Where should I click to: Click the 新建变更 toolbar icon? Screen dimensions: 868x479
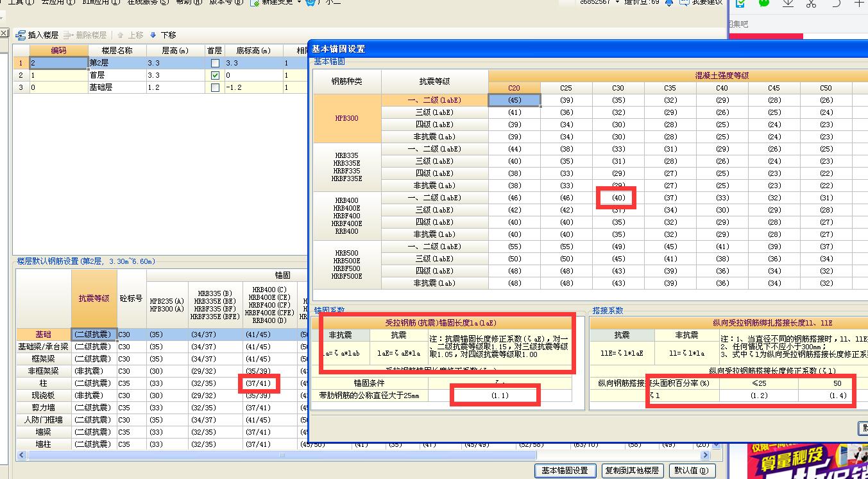pos(254,3)
